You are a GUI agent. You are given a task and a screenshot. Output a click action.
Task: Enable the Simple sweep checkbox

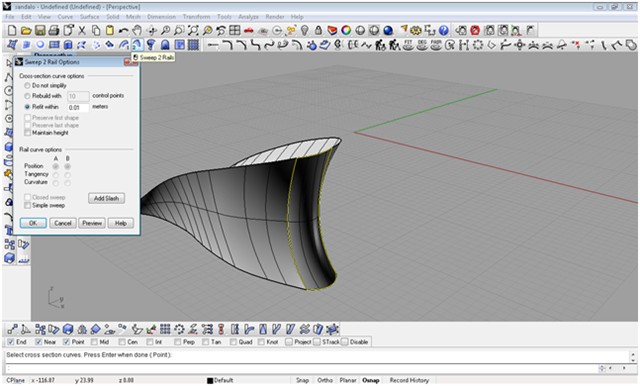point(27,205)
